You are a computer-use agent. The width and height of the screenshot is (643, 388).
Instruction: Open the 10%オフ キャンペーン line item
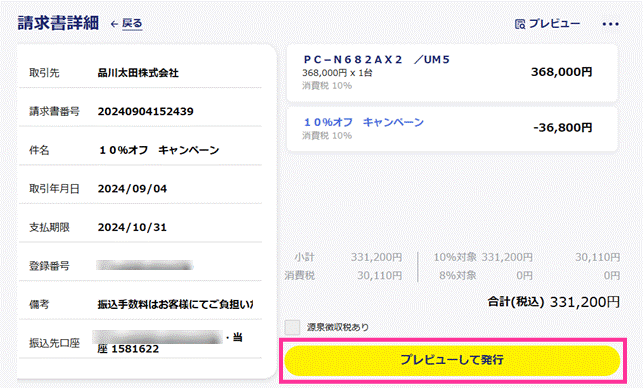click(452, 129)
